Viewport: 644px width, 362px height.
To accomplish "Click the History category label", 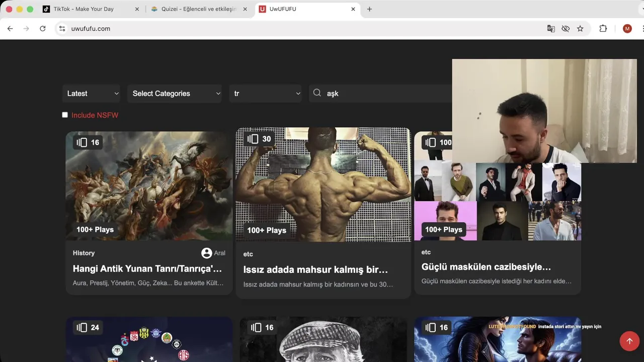I will pyautogui.click(x=84, y=253).
